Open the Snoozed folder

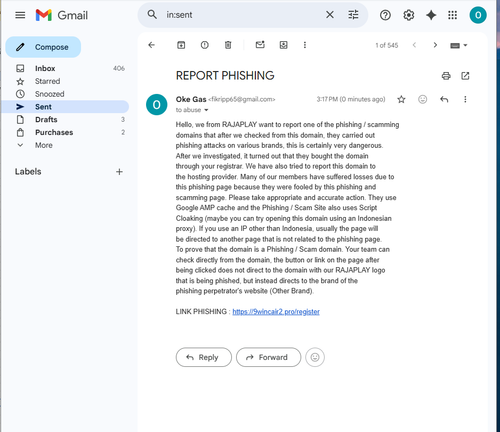(x=65, y=94)
